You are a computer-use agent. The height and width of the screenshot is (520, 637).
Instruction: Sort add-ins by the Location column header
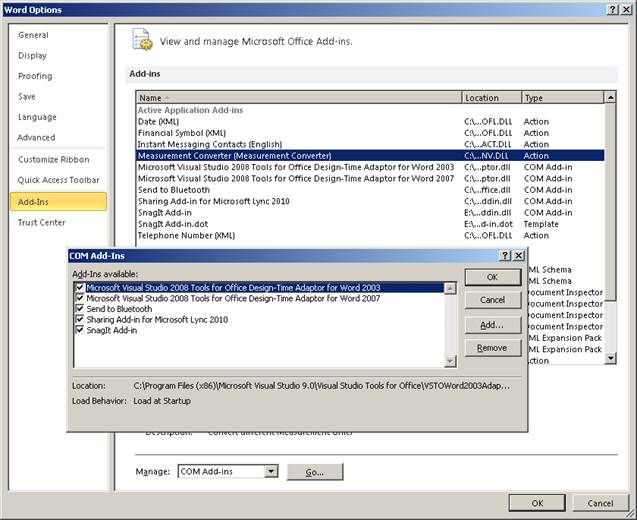(x=492, y=98)
